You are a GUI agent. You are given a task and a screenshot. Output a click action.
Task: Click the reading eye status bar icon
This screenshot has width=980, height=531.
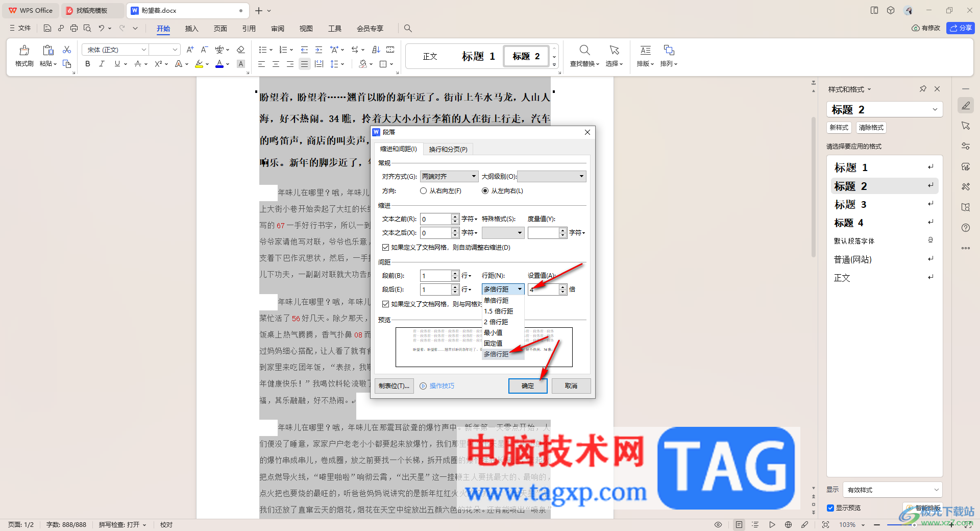point(718,524)
